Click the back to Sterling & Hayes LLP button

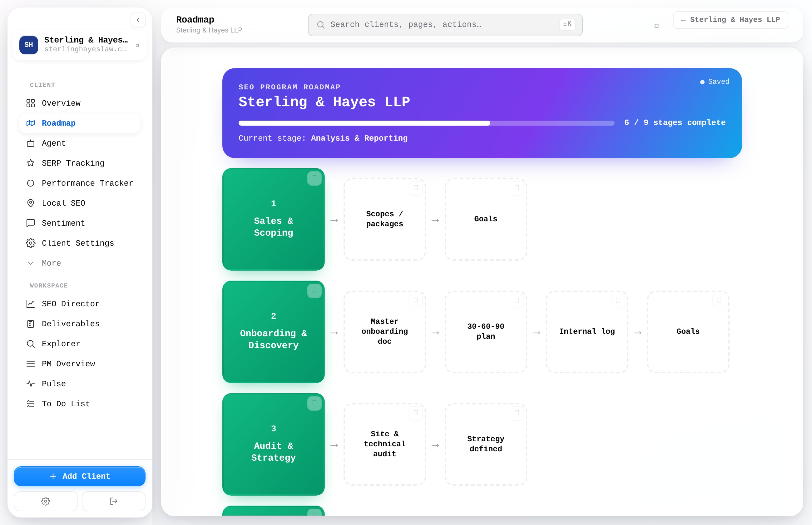pos(730,20)
